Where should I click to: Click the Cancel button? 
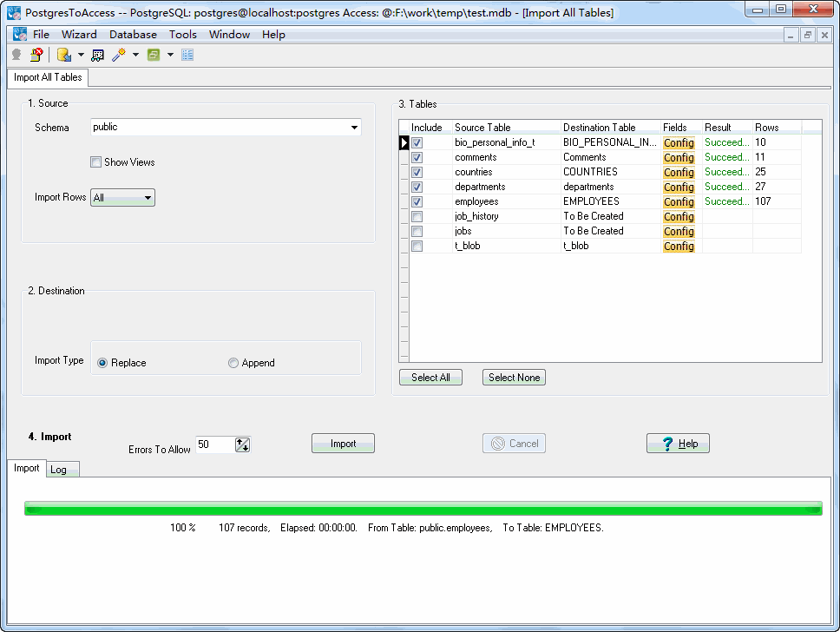[514, 444]
